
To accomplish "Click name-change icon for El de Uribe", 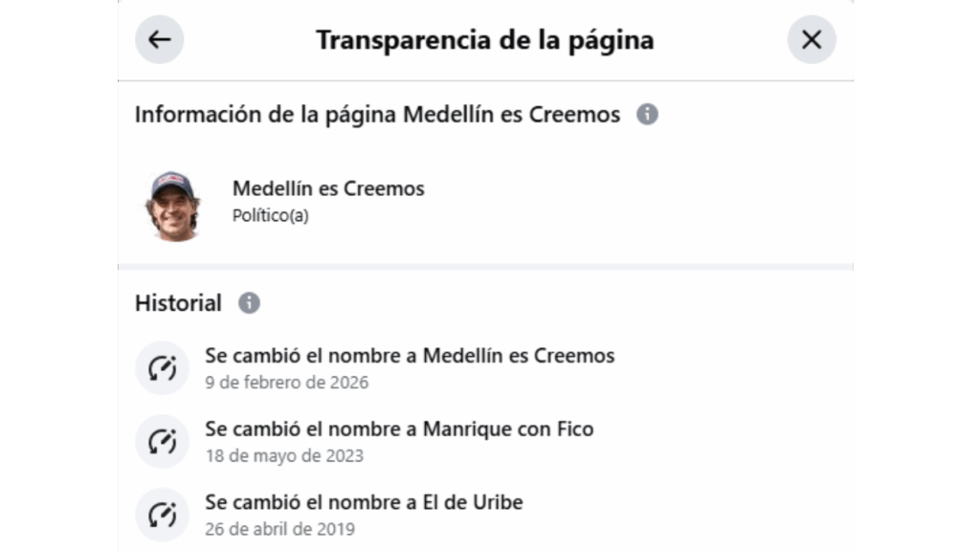I will click(x=162, y=515).
